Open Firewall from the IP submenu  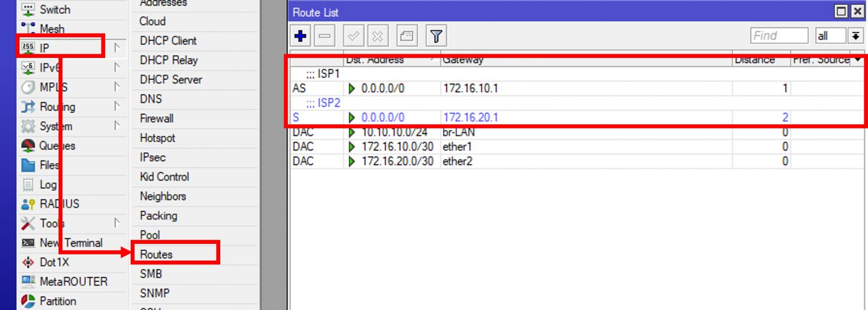(x=157, y=118)
